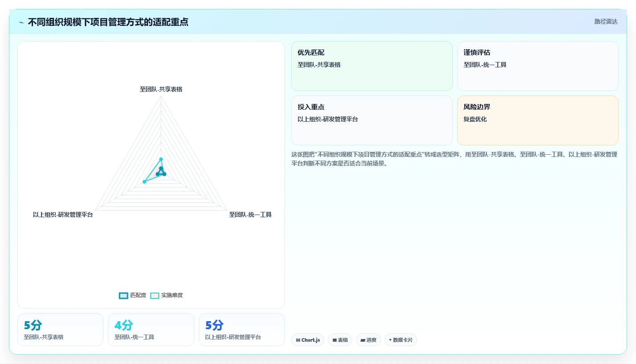The image size is (636, 364).
Task: Click the 实施难度 data point on the 共享表格 axis
Action: [x=161, y=159]
